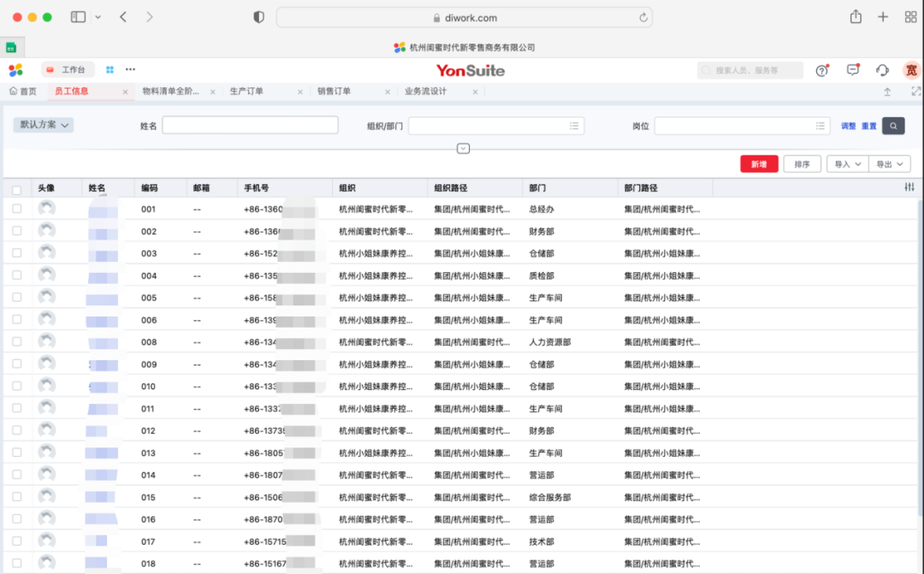Click the 综合服务部 department cell
This screenshot has width=924, height=574.
550,497
